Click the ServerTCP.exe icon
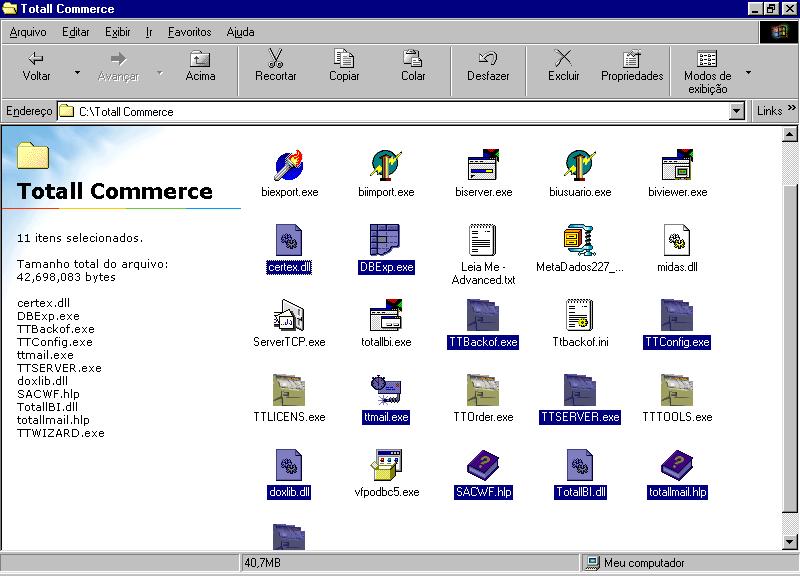Image resolution: width=800 pixels, height=576 pixels. click(x=289, y=315)
